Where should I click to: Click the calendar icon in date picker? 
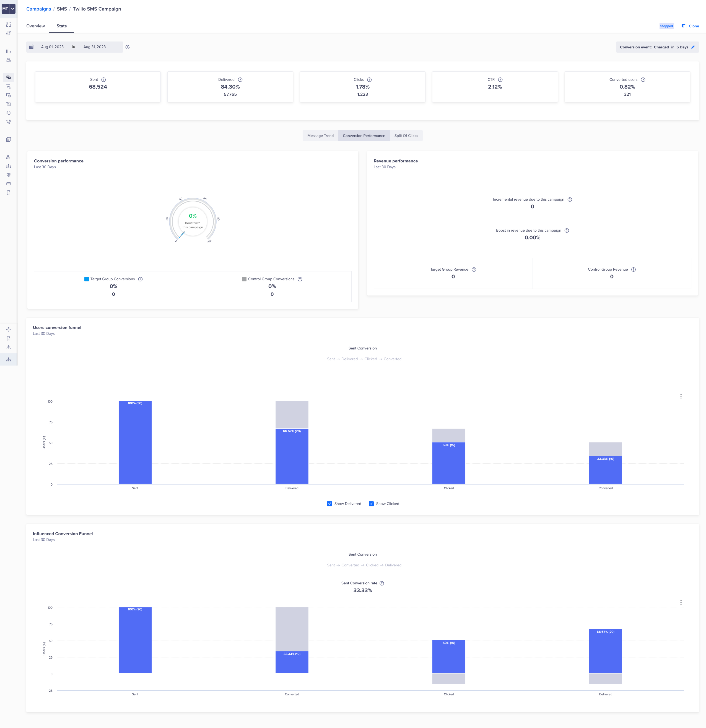tap(31, 47)
